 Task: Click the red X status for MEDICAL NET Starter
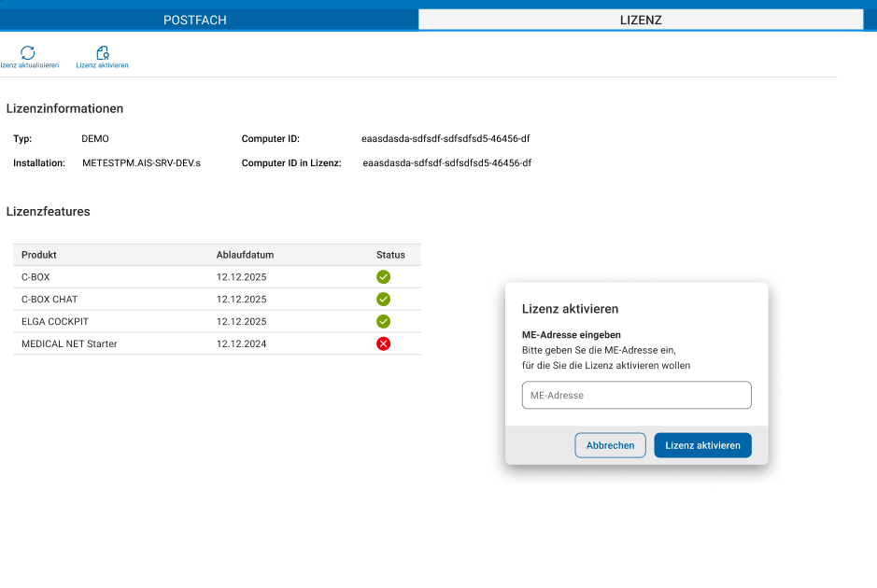pyautogui.click(x=383, y=343)
